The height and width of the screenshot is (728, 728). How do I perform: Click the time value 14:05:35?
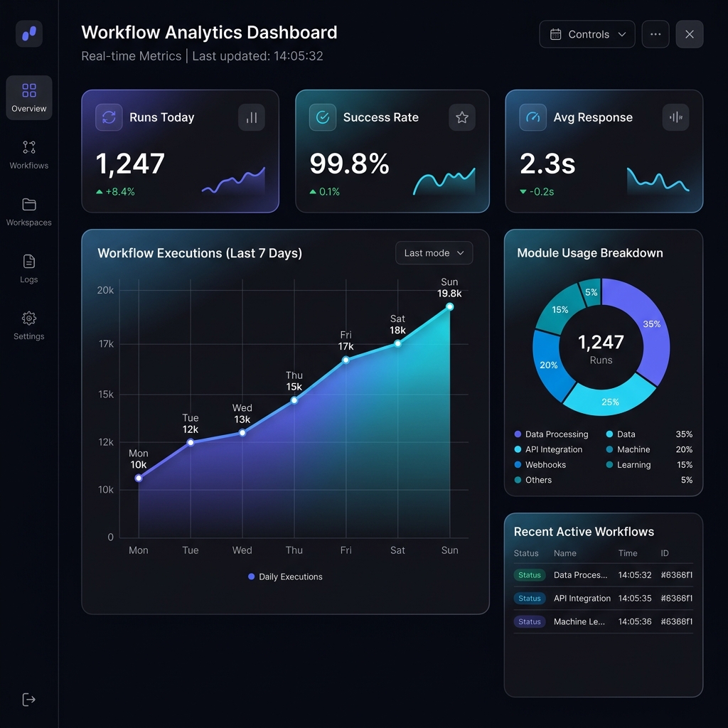[x=635, y=598]
